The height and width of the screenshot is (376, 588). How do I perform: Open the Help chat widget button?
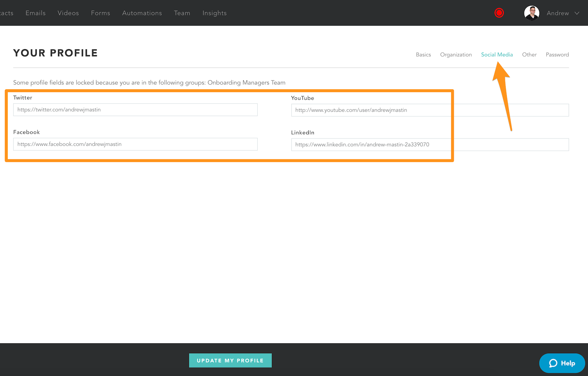click(562, 363)
